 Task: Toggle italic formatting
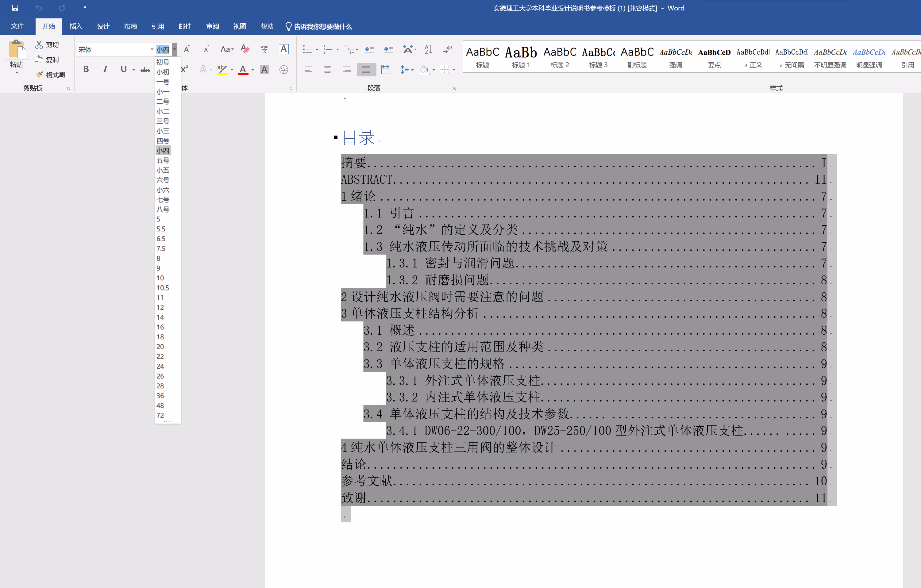tap(105, 69)
